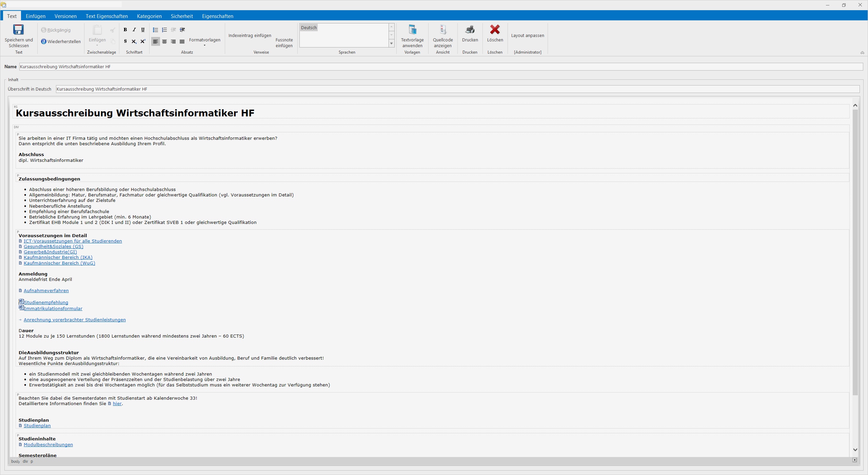Image resolution: width=868 pixels, height=475 pixels.
Task: Insert a bulleted list
Action: point(155,30)
